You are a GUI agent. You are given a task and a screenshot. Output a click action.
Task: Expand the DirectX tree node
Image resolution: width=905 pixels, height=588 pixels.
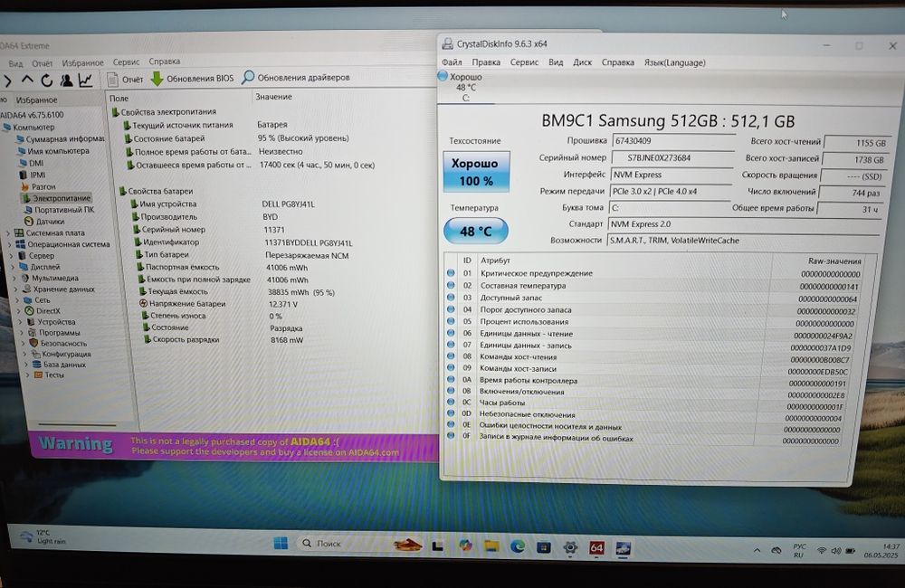coord(20,311)
